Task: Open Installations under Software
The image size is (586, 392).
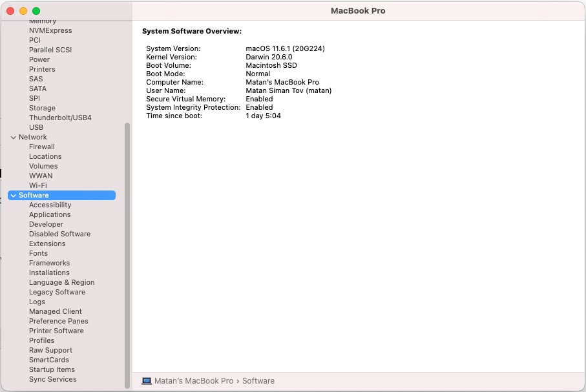Action: pyautogui.click(x=49, y=273)
